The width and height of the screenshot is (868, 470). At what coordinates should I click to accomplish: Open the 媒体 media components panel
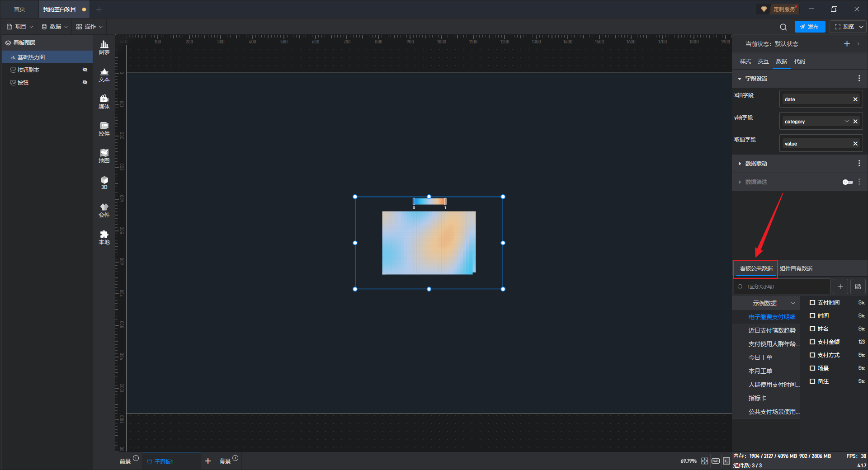104,102
